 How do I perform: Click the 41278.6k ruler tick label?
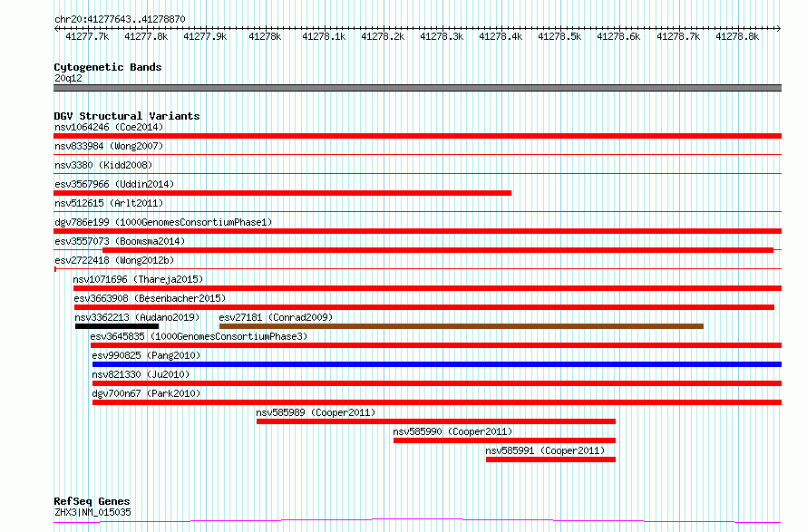(x=618, y=36)
